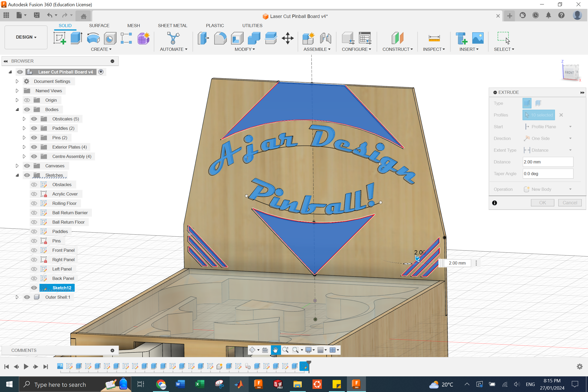Click the Save icon in Quick Access toolbar

[x=36, y=15]
